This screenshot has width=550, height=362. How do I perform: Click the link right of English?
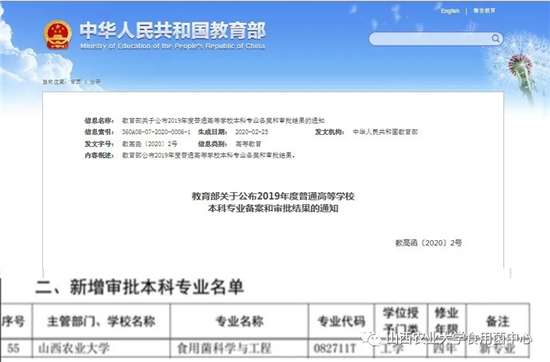click(484, 11)
